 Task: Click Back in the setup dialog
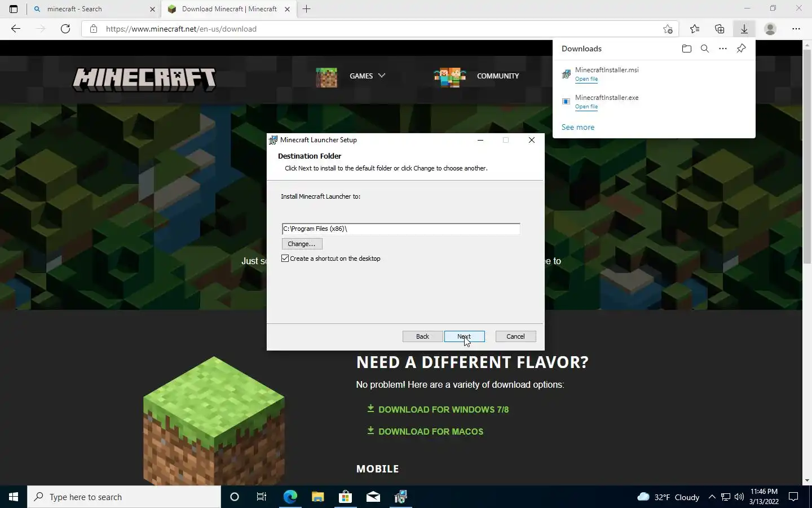pos(422,336)
